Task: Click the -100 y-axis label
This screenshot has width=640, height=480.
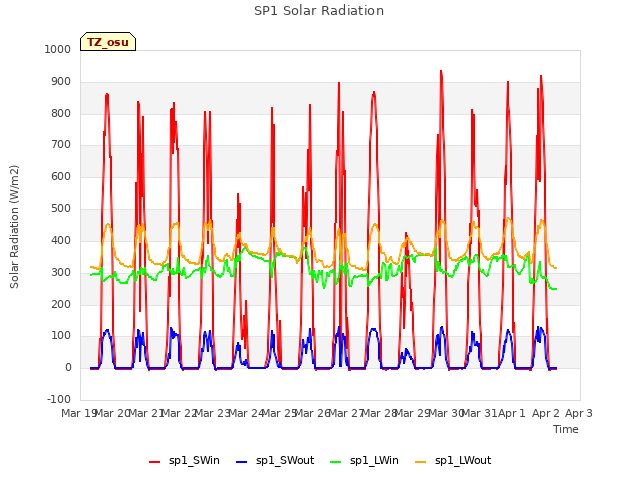Action: 59,399
